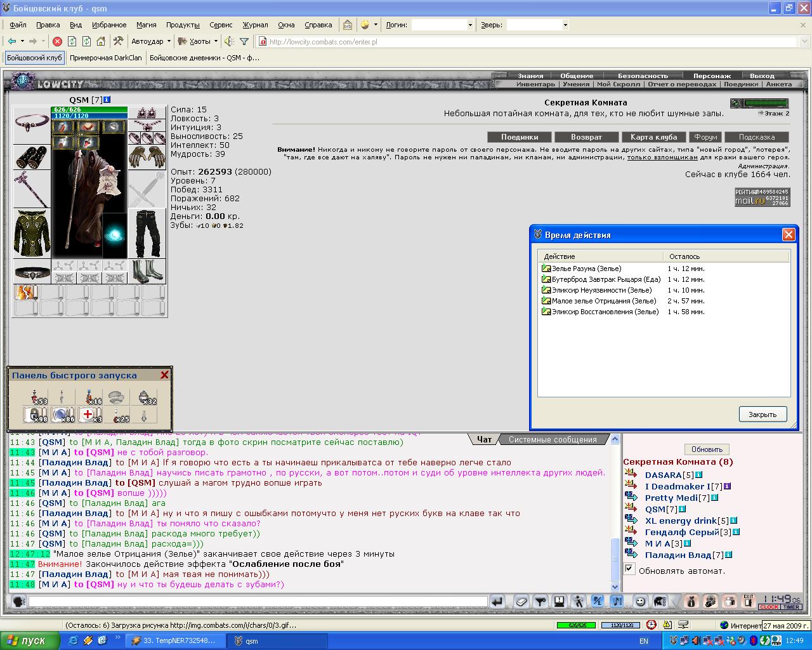Open the smiley emoticons picker

[640, 600]
